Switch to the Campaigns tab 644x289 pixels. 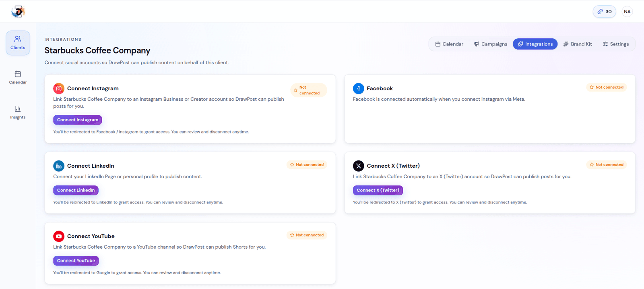click(490, 44)
